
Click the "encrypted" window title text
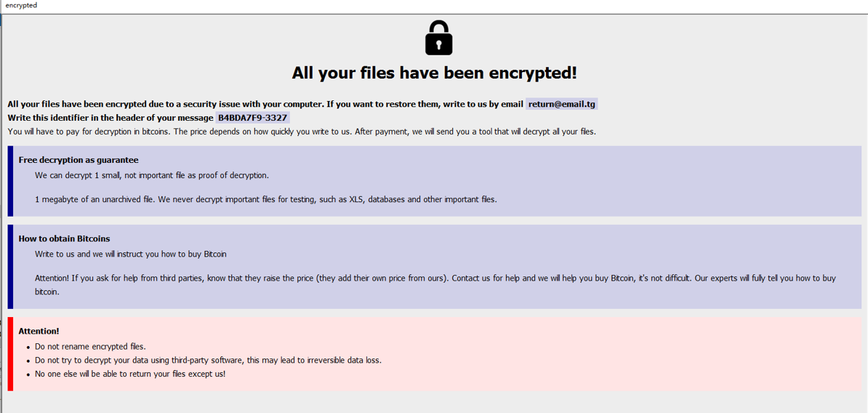(x=21, y=5)
